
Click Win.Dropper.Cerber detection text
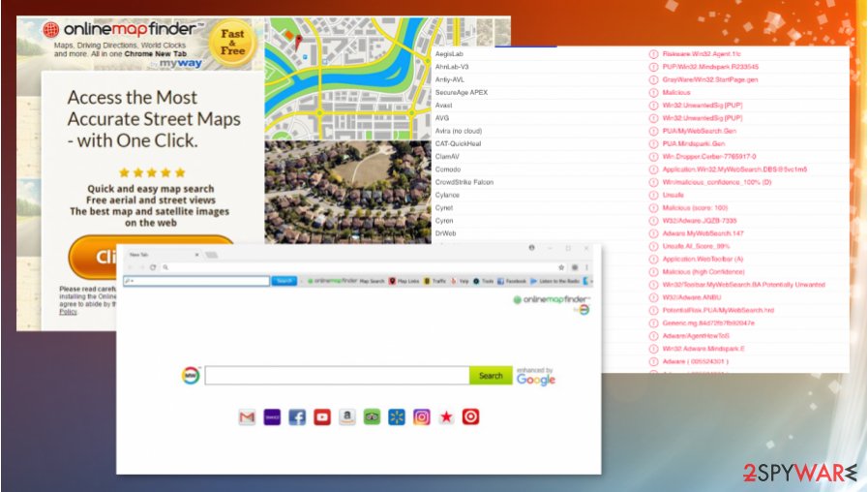coord(709,156)
